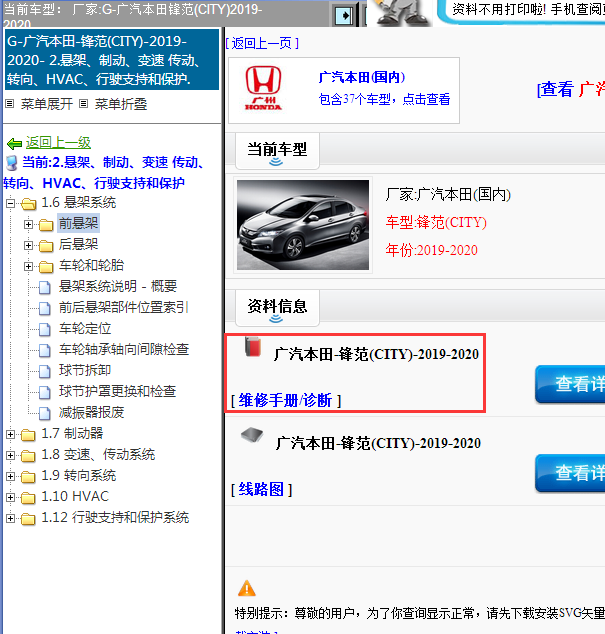
Task: Collapse the 1.6 悬架系统 tree node
Action: (11, 203)
